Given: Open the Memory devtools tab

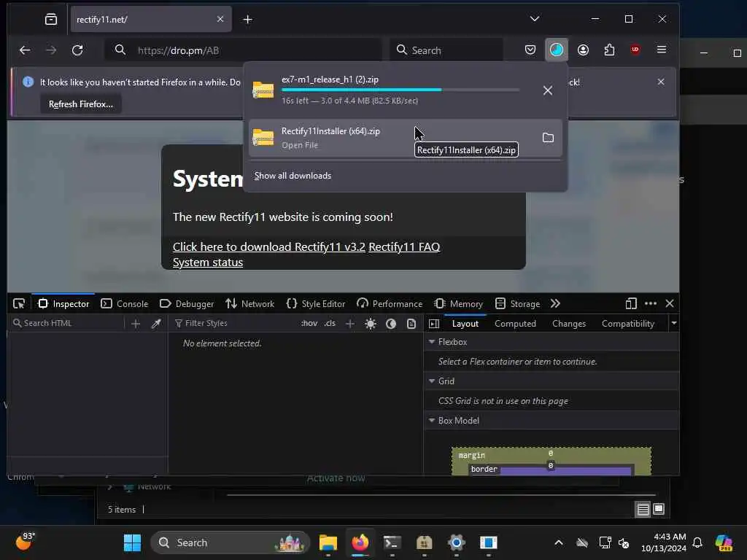Looking at the screenshot, I should click(x=459, y=304).
